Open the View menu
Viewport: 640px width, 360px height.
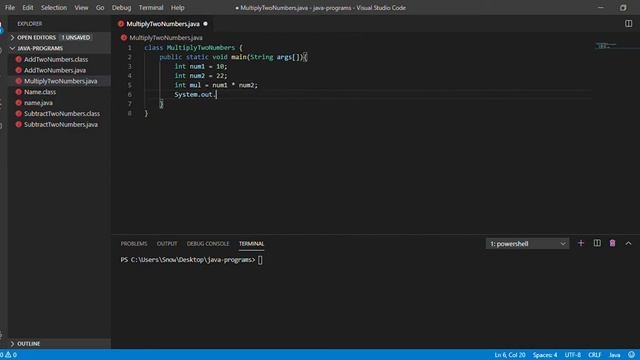[x=81, y=7]
